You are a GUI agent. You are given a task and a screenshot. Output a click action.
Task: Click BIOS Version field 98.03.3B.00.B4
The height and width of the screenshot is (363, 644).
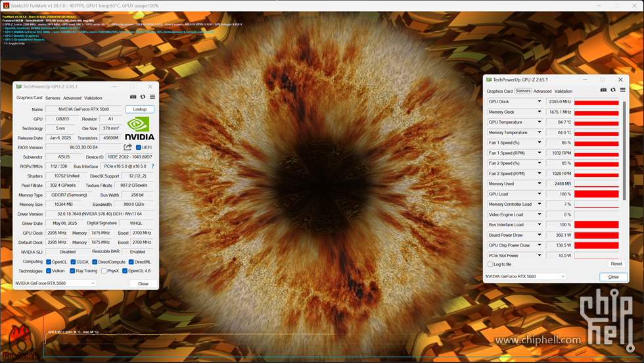[83, 147]
